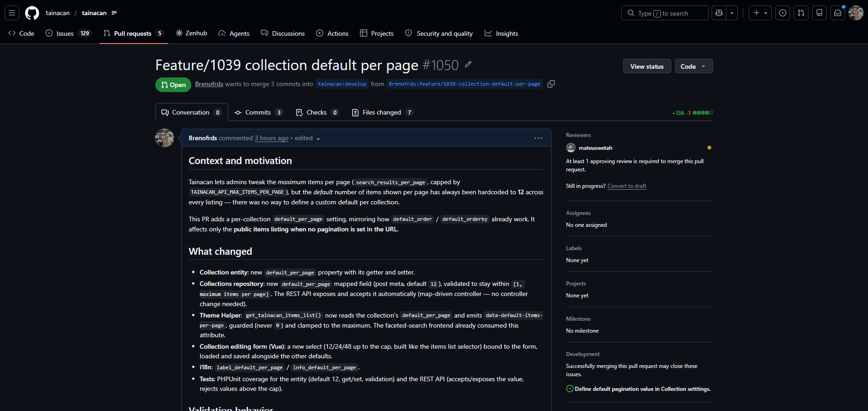Viewport: 868px width, 411px height.
Task: Open the repositories icon in top header
Action: [x=819, y=13]
